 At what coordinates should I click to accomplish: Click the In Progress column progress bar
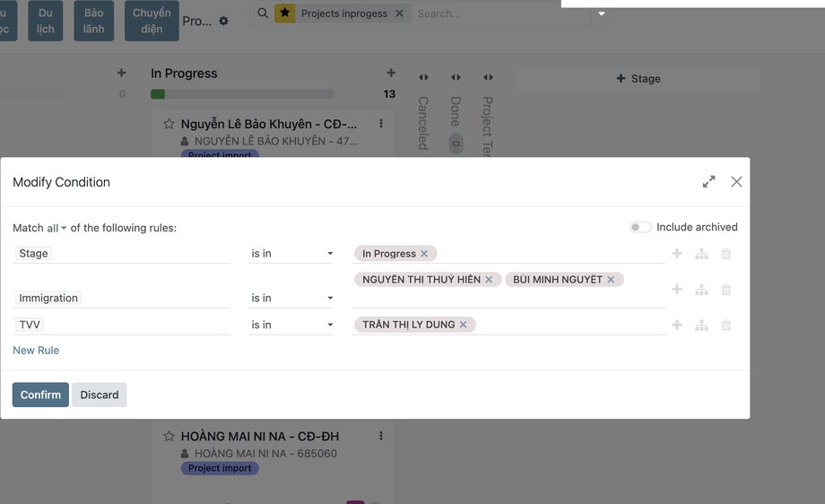(x=242, y=94)
